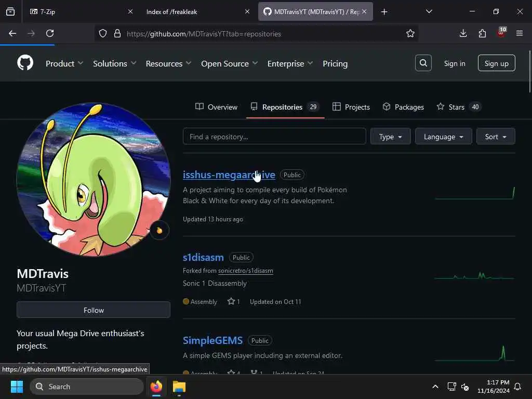Switch to the Packages tab
Image resolution: width=532 pixels, height=399 pixels.
pos(403,107)
